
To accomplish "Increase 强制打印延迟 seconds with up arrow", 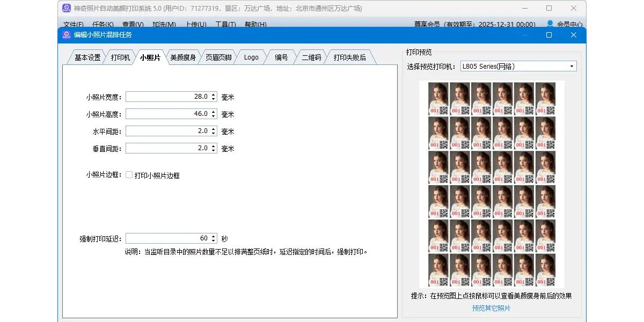I will (x=214, y=236).
